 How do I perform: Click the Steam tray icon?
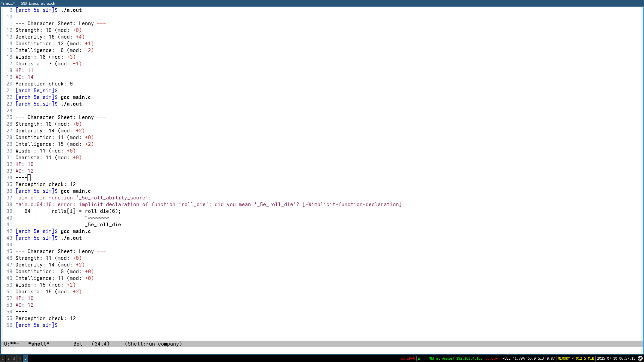[640, 358]
